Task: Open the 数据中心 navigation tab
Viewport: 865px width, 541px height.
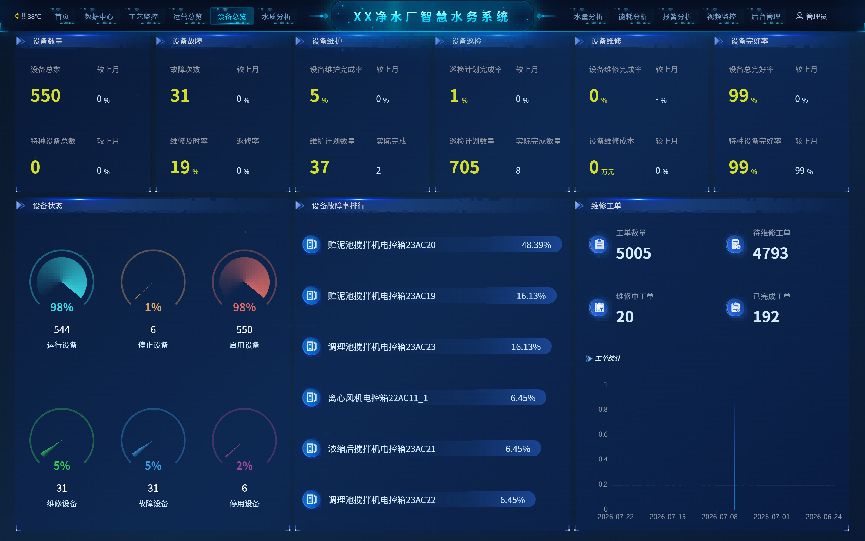Action: pos(99,17)
